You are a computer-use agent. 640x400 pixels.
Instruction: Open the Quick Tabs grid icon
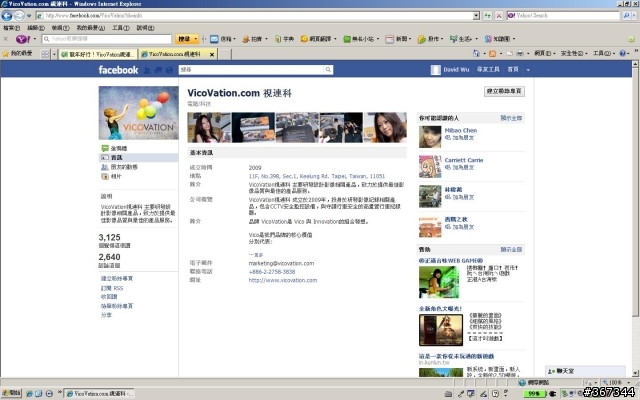click(45, 54)
